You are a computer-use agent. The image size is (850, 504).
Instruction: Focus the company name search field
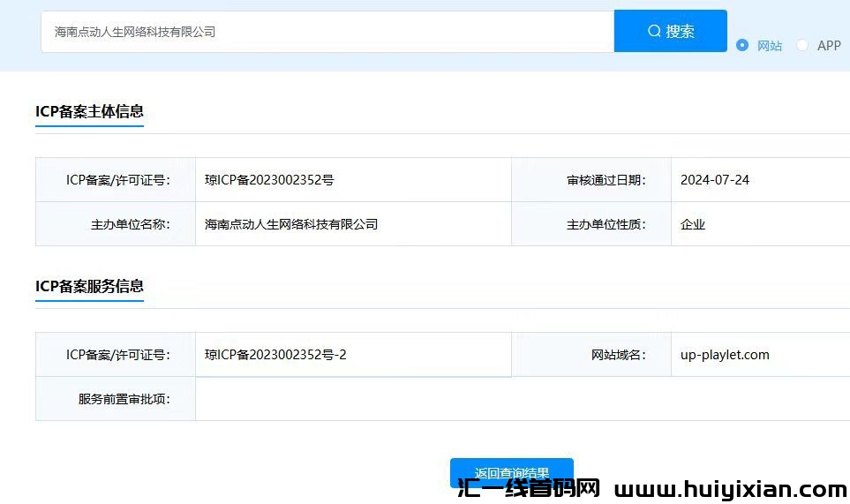[327, 32]
